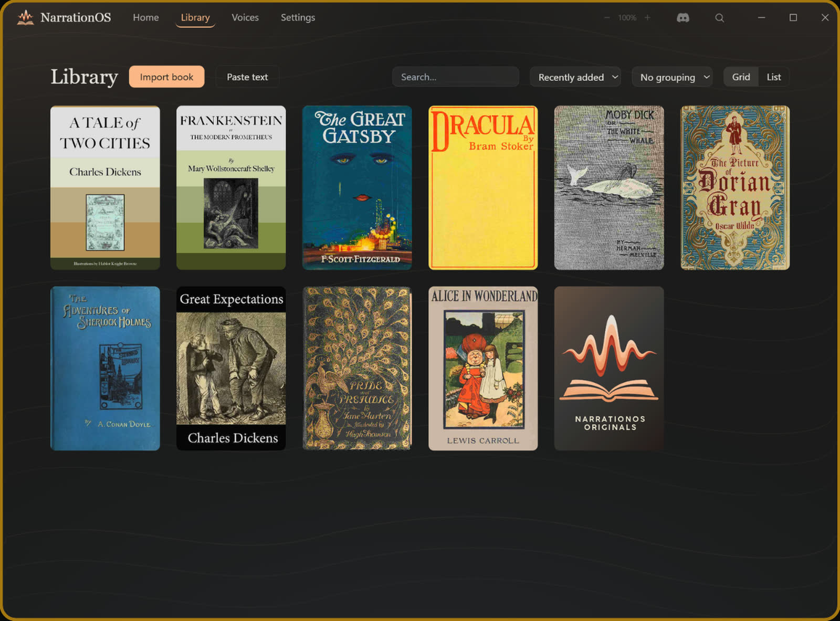Open Adventures of Sherlock Holmes cover

pos(105,369)
